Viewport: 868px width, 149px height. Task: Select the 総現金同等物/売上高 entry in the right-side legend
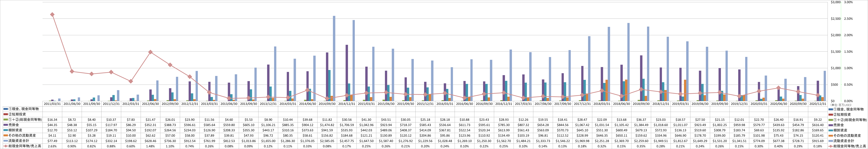(x=847, y=146)
